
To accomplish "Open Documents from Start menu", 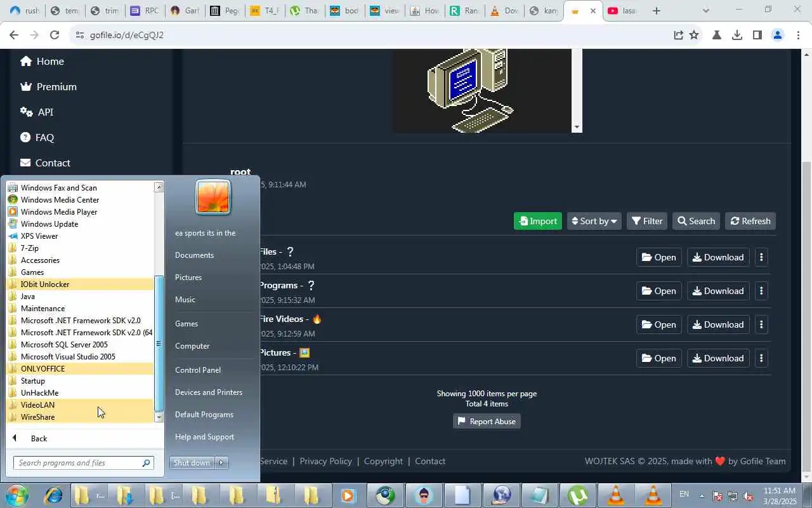I will tap(194, 255).
